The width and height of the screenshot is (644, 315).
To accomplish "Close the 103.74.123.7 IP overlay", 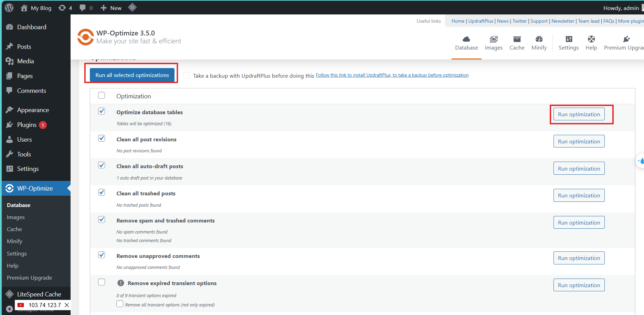I will click(67, 305).
